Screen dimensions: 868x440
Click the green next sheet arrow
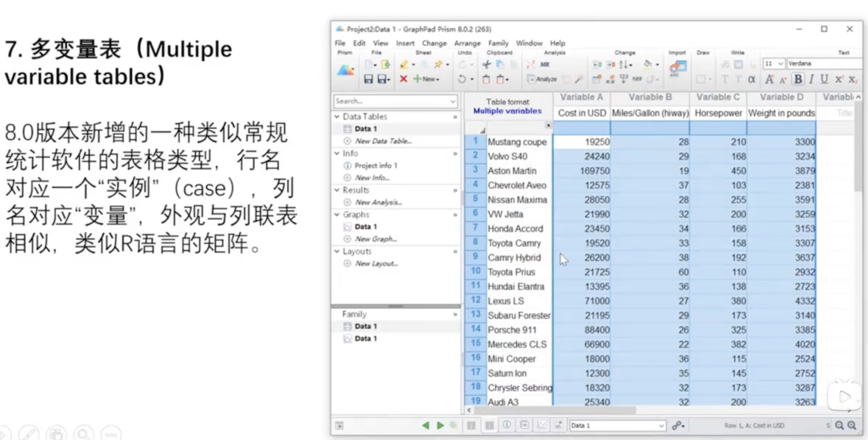coord(439,426)
